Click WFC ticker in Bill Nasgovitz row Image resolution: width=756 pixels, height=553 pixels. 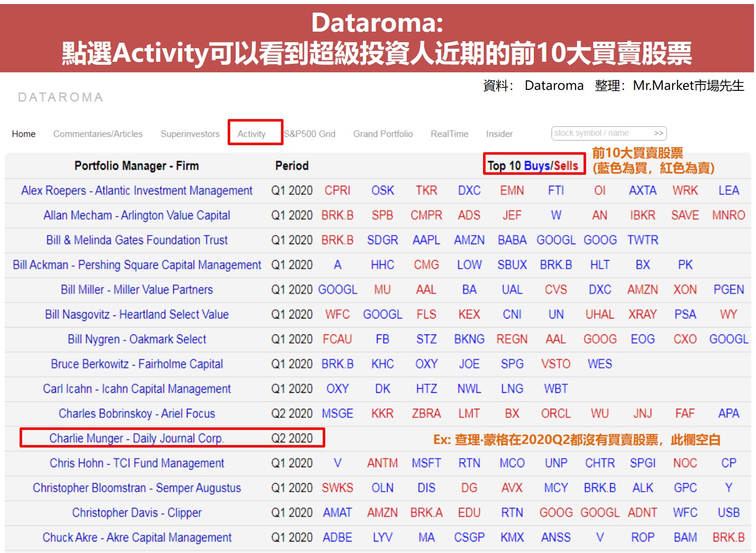(x=337, y=314)
